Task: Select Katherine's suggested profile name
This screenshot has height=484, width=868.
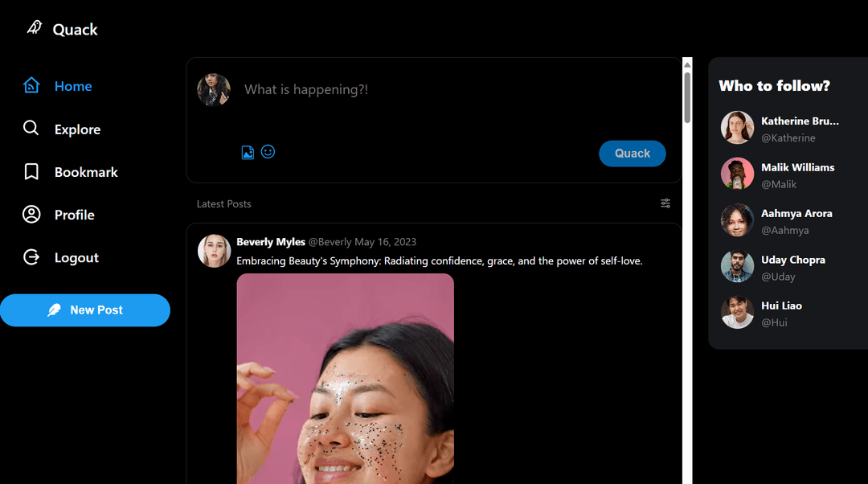Action: (x=800, y=121)
